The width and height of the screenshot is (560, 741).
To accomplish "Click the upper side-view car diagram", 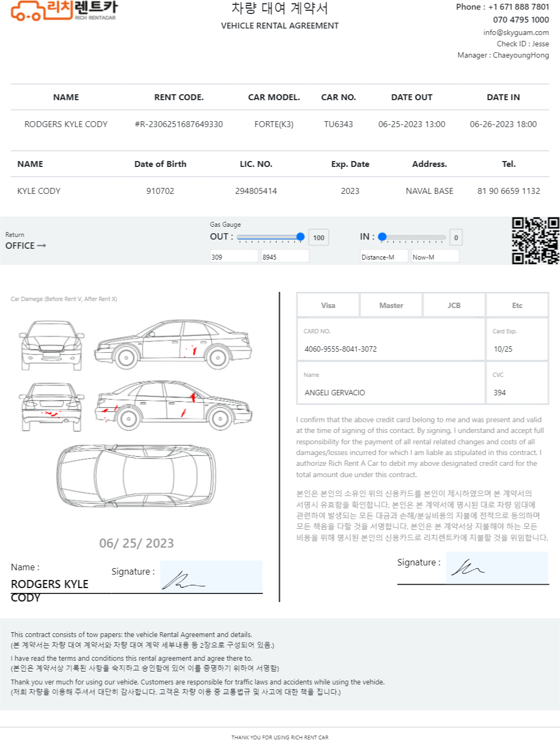I will pos(173,344).
